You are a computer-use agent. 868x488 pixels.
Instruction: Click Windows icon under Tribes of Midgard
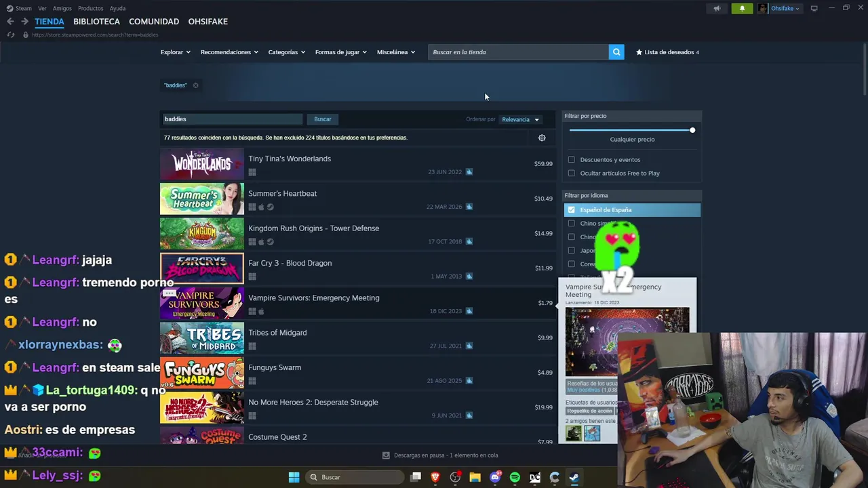click(x=252, y=346)
